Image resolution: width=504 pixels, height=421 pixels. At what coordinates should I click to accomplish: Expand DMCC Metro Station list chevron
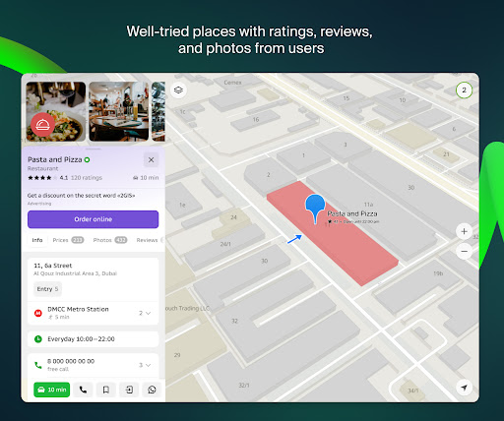click(x=145, y=313)
